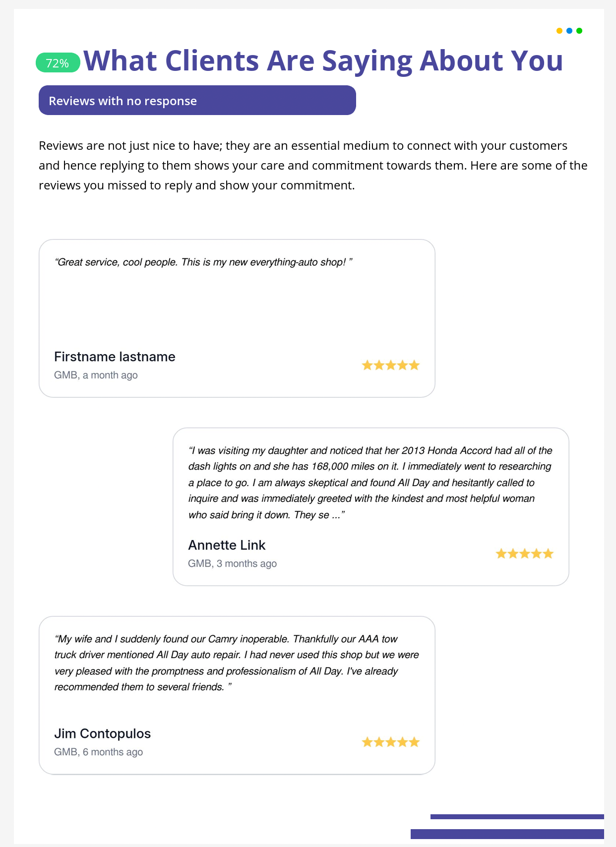The height and width of the screenshot is (847, 616).
Task: Open the Jim Contopulos reviewer name
Action: tap(102, 733)
